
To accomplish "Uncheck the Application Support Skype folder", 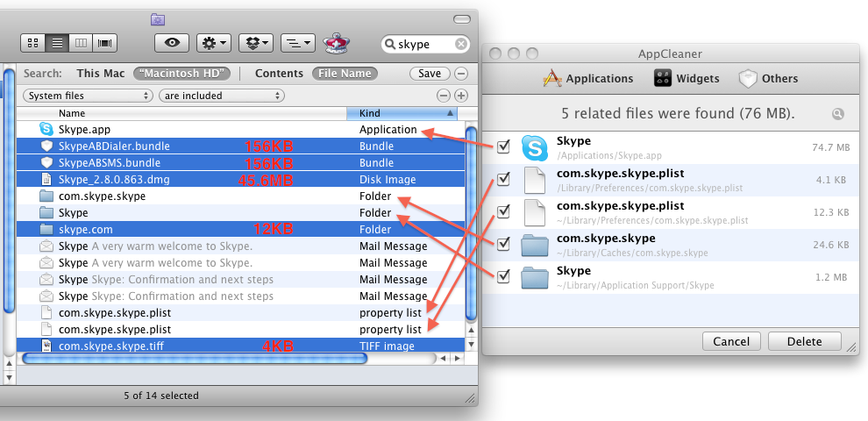I will 503,276.
